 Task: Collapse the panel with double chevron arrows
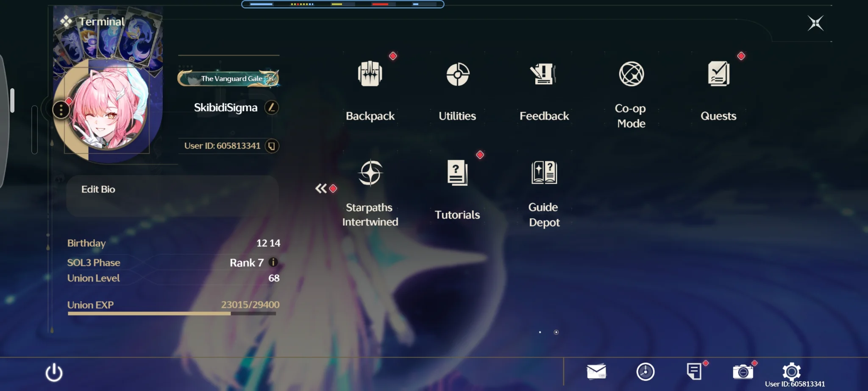(x=321, y=188)
